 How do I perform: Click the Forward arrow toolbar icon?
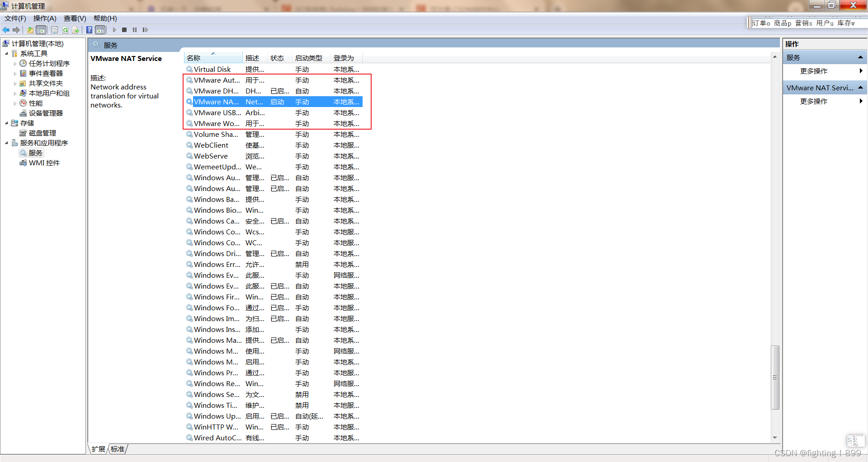(16, 30)
